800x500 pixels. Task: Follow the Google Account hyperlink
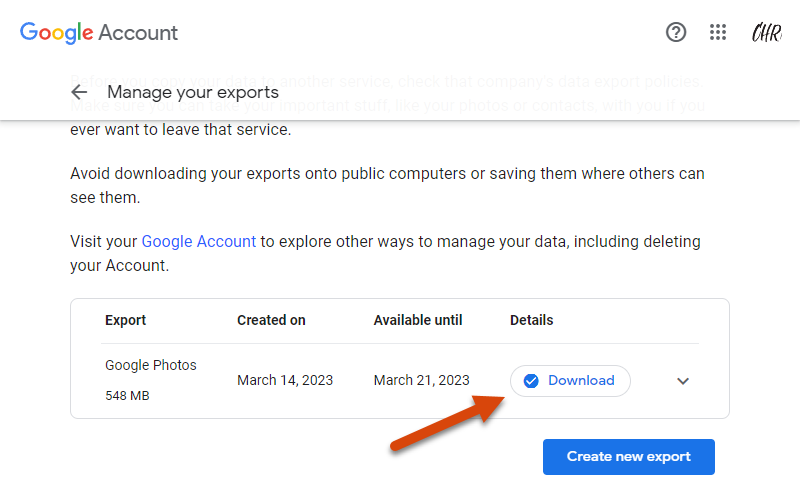point(199,241)
